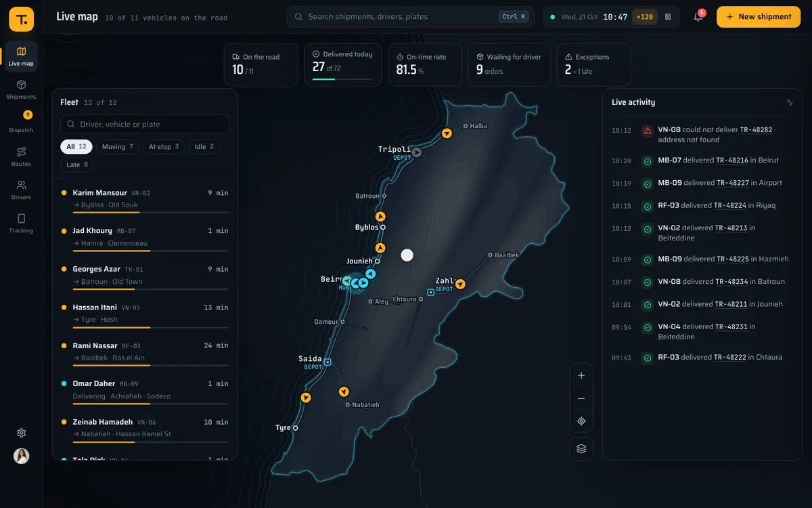Click the white round marker on the map
This screenshot has height=508, width=812.
(x=407, y=255)
